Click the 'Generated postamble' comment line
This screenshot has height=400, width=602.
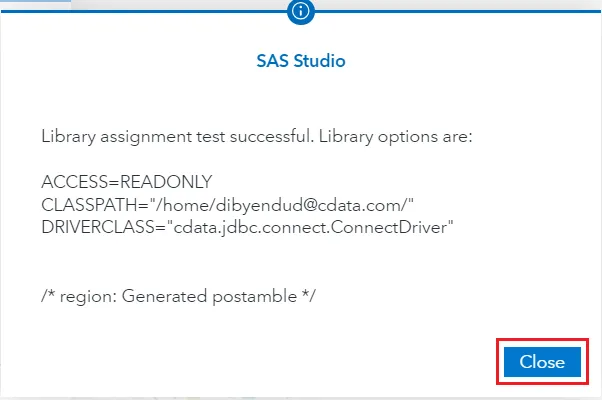click(179, 296)
